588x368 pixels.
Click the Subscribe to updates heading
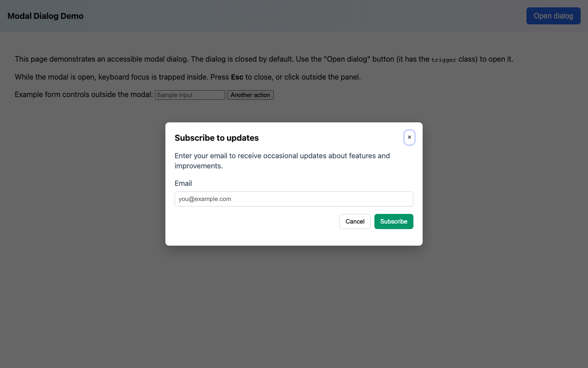point(216,138)
